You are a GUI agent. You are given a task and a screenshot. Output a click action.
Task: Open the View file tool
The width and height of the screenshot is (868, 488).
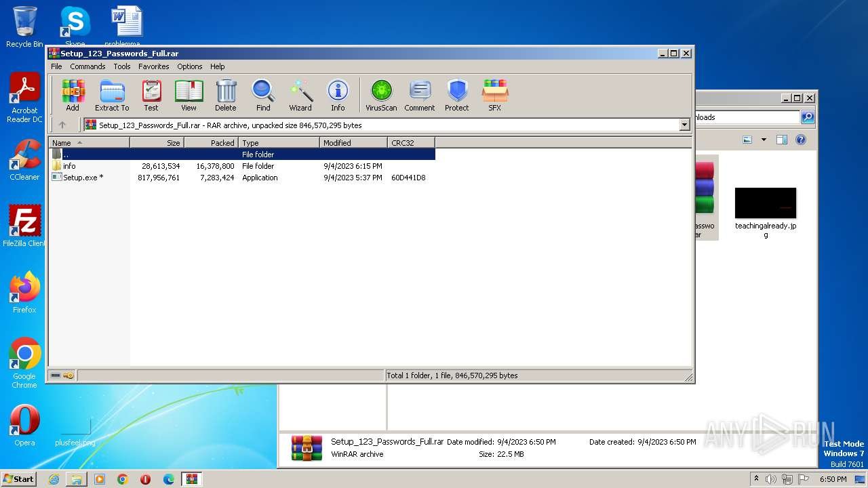pos(189,95)
